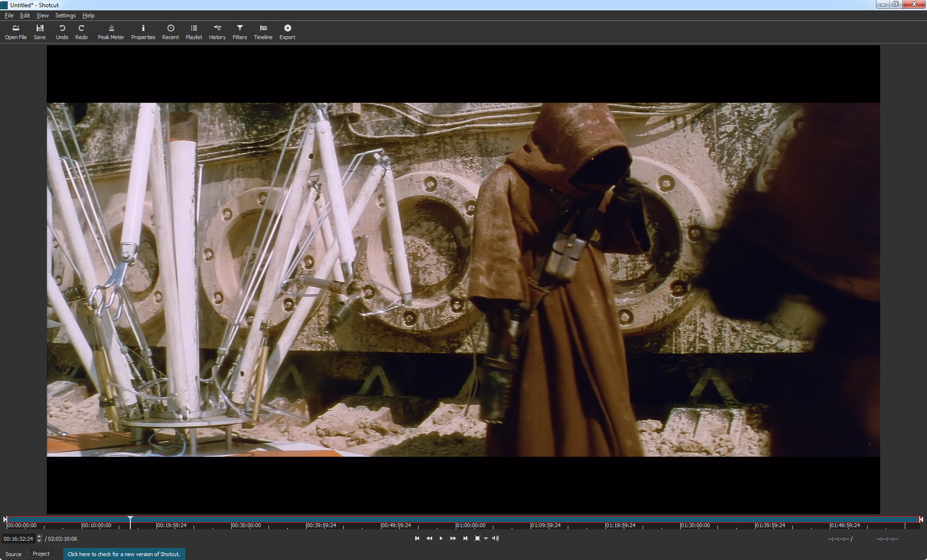The width and height of the screenshot is (927, 560).
Task: Click the scrub bar label 01:30:00:00
Action: (695, 525)
